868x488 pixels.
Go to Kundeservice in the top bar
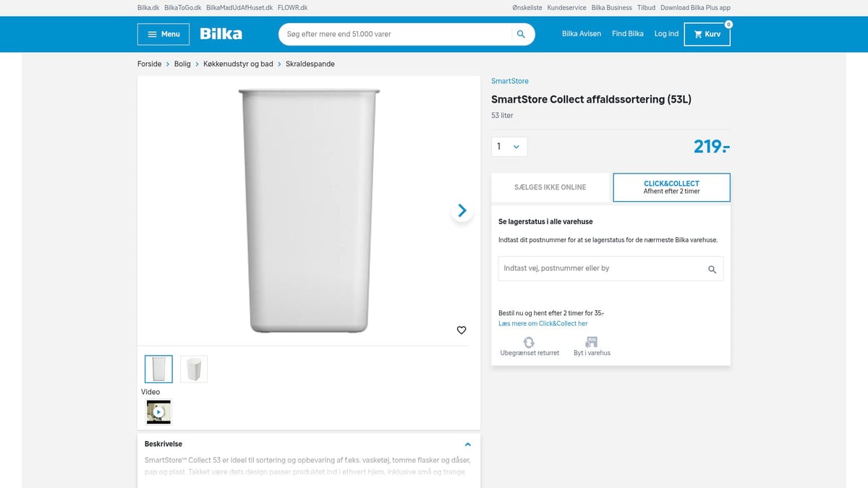(x=566, y=7)
